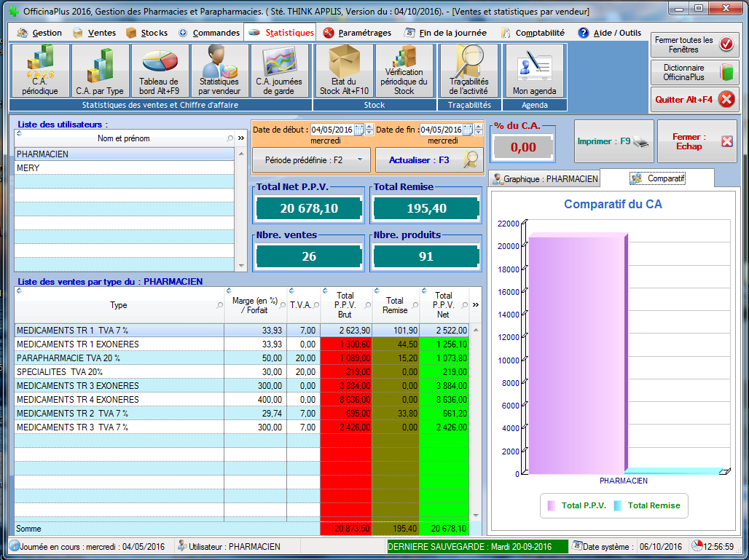
Task: Open Mon agenda
Action: tap(534, 71)
